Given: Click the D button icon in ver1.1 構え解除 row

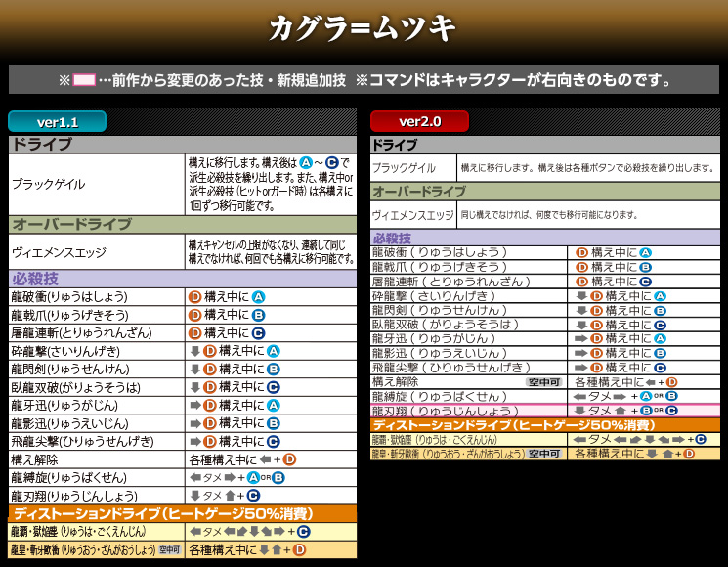Looking at the screenshot, I should (x=289, y=459).
